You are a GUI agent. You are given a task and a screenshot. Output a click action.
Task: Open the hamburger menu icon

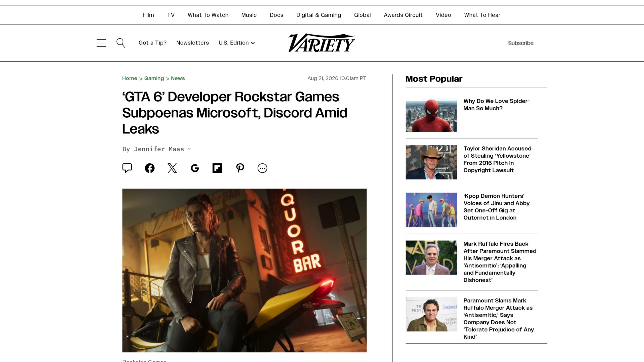pyautogui.click(x=101, y=43)
